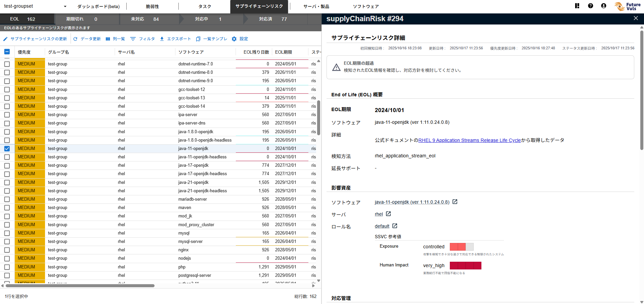Click the filter icon in toolbar

tap(133, 39)
